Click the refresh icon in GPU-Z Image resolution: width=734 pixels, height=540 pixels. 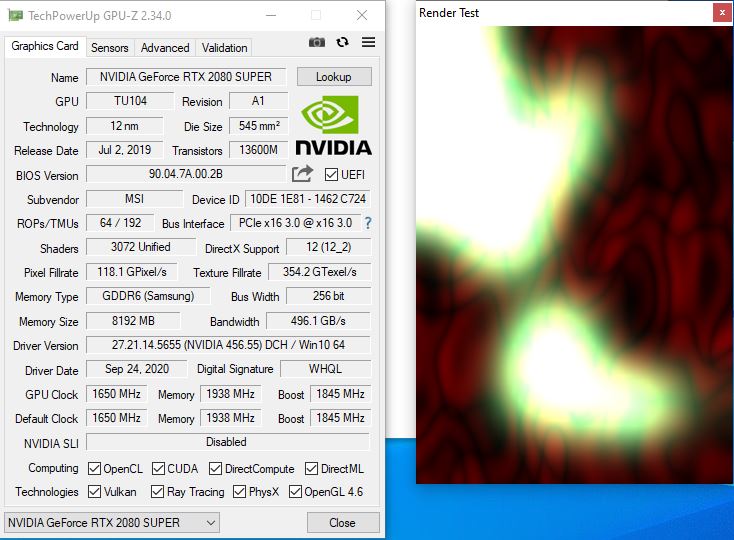[x=343, y=43]
